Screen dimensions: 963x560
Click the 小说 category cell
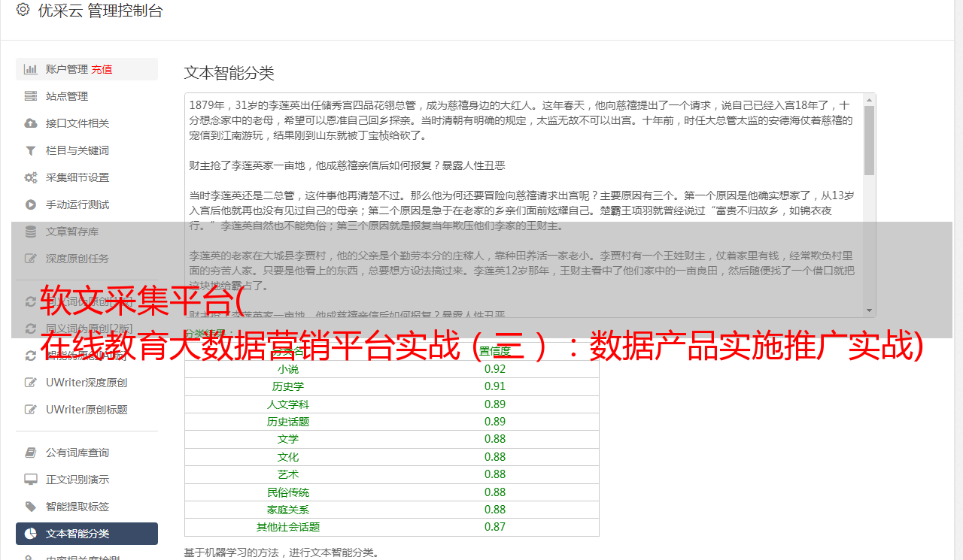click(288, 369)
